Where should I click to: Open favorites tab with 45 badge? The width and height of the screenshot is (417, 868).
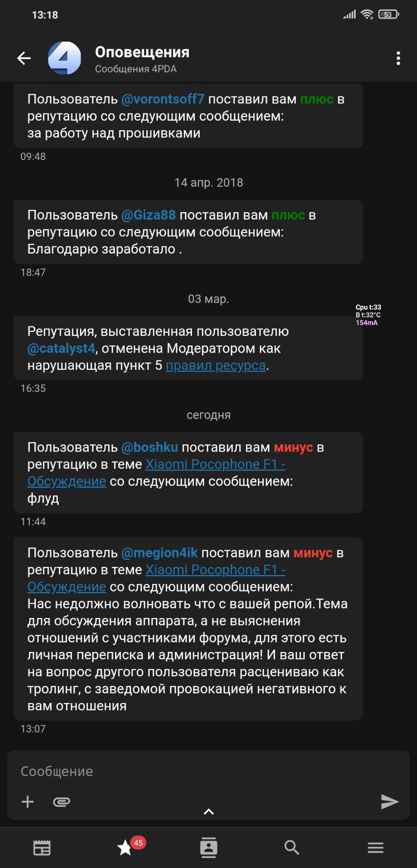[125, 848]
